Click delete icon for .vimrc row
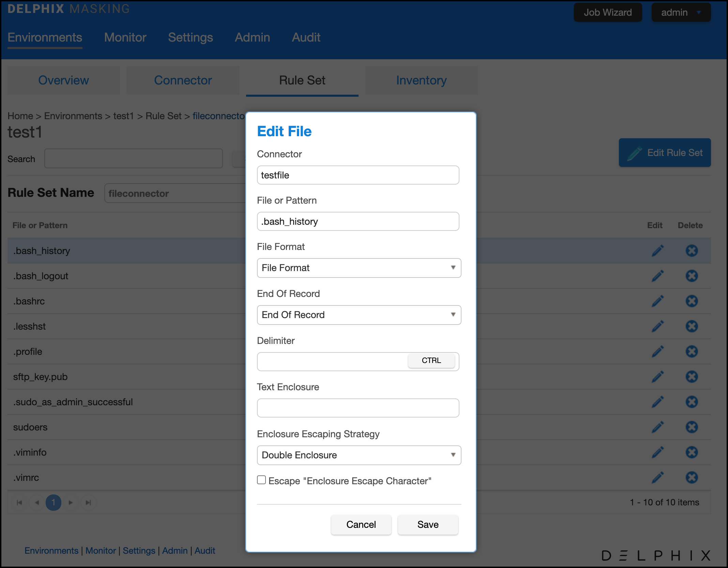The height and width of the screenshot is (568, 728). tap(692, 477)
